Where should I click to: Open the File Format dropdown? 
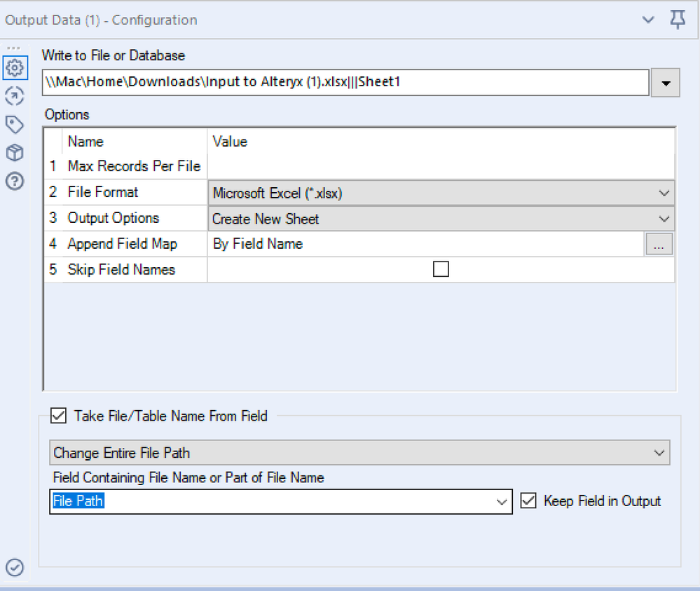click(441, 193)
